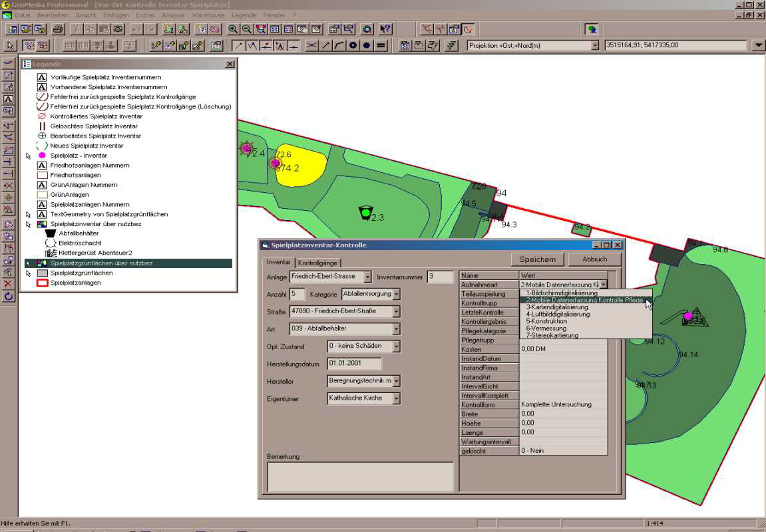Click the Legende panel title icon
The image size is (766, 532).
[x=27, y=64]
